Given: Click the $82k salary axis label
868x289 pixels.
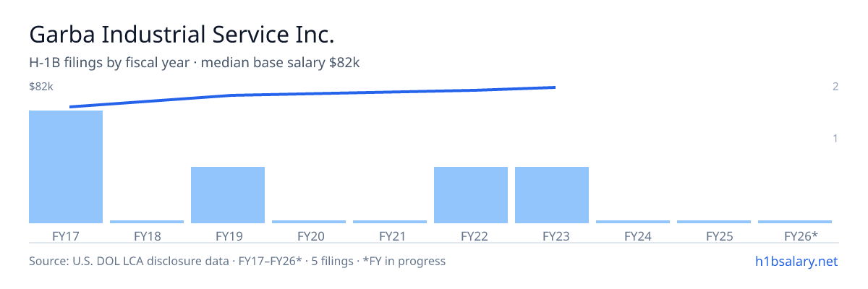Looking at the screenshot, I should point(41,87).
